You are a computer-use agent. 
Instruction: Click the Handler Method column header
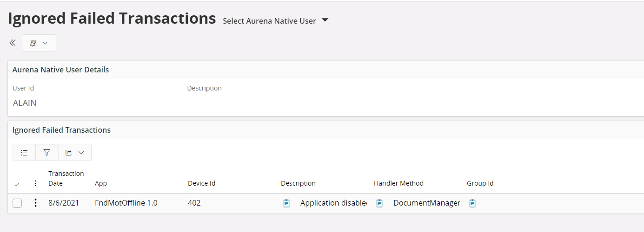(x=398, y=183)
